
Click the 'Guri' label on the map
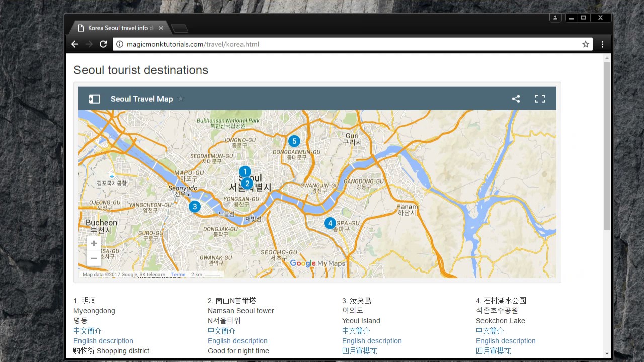coord(352,136)
